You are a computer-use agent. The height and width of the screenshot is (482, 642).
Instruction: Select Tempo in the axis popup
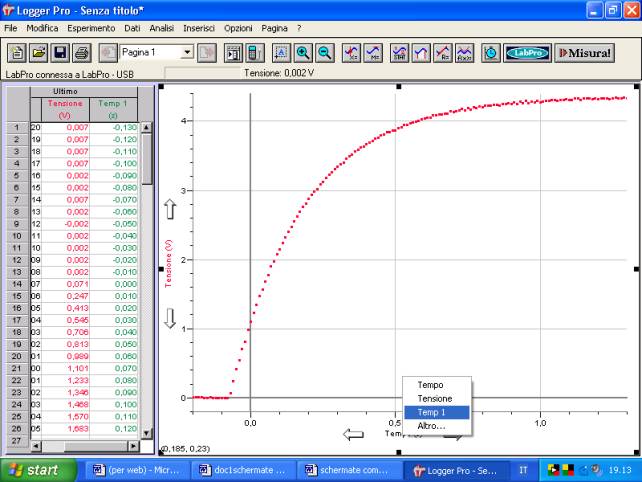pos(437,385)
